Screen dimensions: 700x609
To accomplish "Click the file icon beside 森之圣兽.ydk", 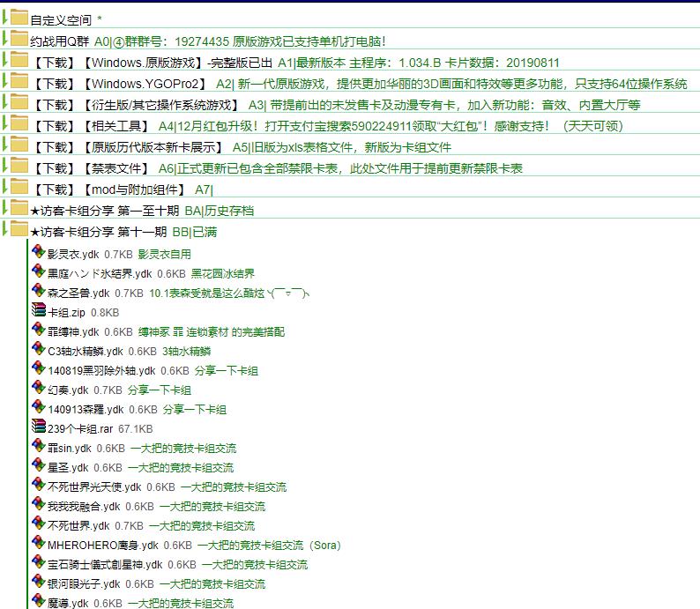I will coord(39,290).
